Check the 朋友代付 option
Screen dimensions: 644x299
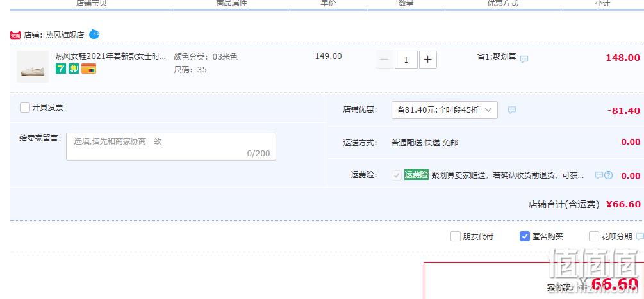click(x=456, y=236)
